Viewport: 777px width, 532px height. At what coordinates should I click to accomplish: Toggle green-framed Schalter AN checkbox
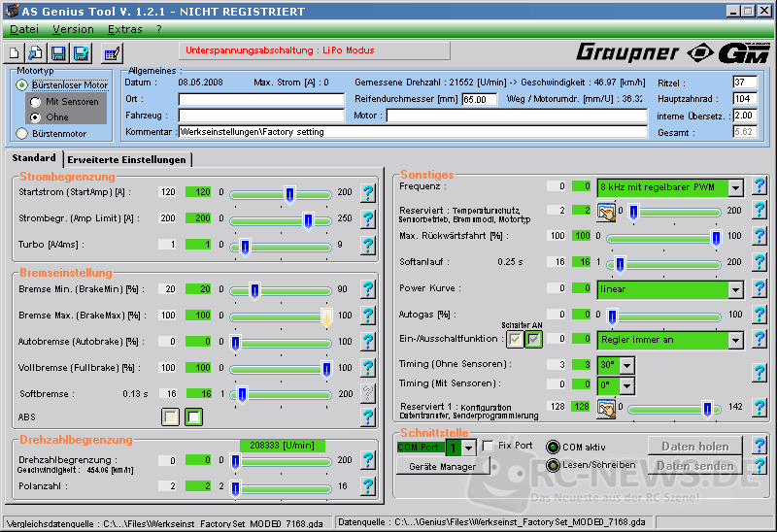pos(533,340)
